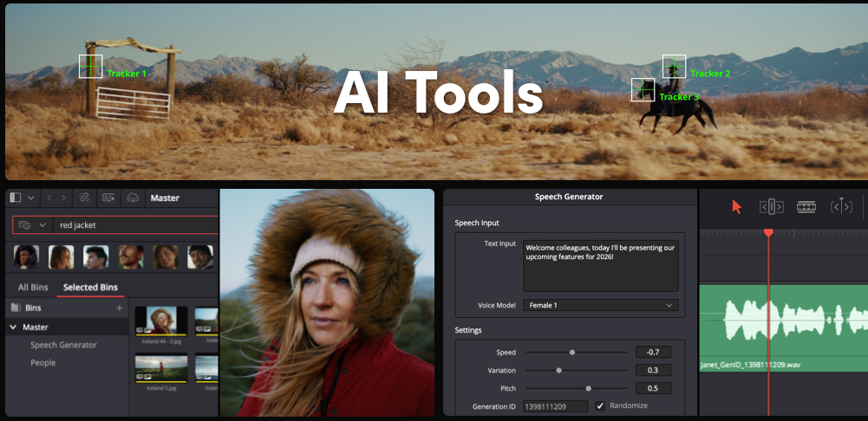The image size is (868, 421).
Task: Select the red Selection arrow tool
Action: [736, 207]
